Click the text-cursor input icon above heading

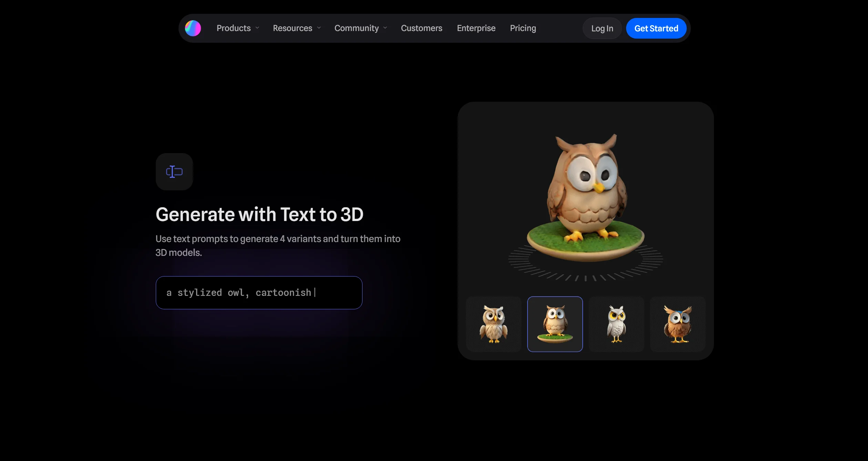(x=174, y=172)
